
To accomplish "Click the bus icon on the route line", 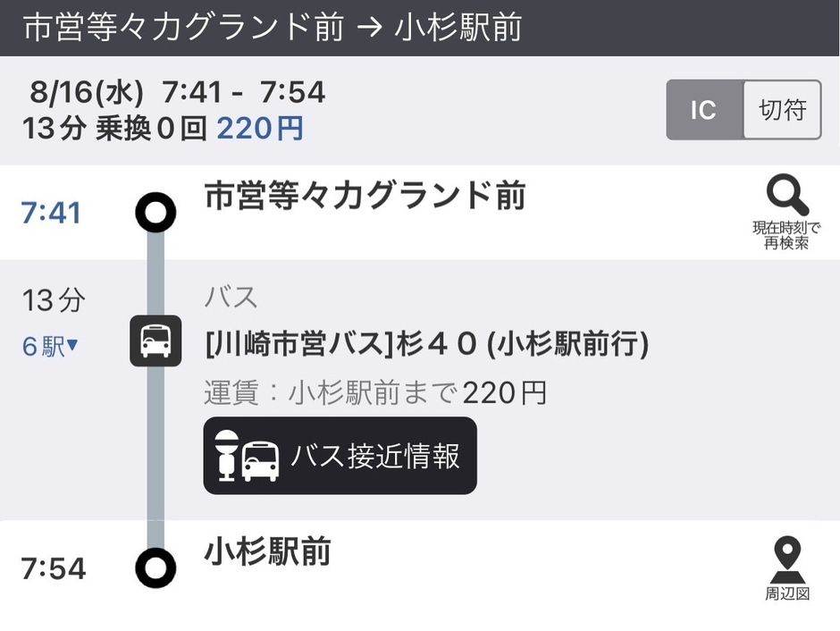I will pyautogui.click(x=155, y=342).
